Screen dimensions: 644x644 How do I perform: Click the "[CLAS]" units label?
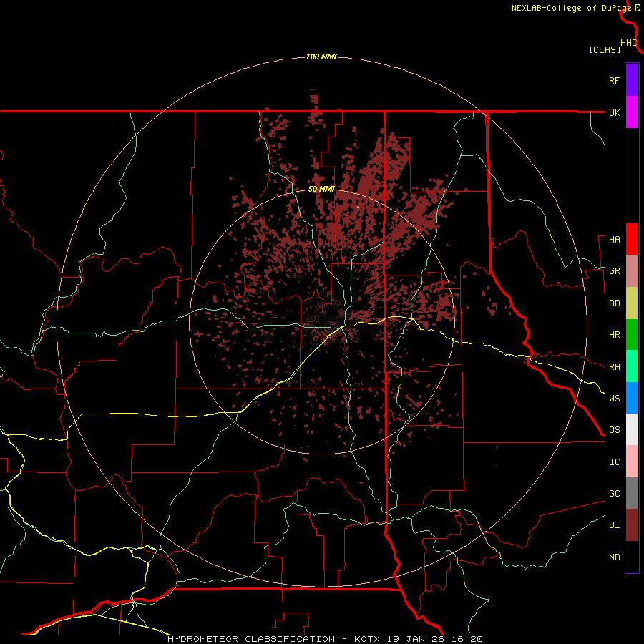pyautogui.click(x=605, y=49)
